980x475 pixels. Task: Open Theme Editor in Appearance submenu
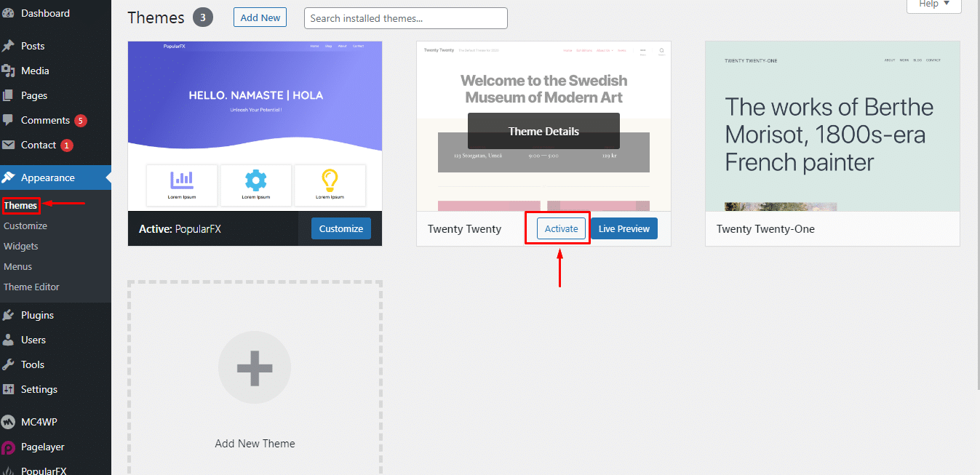(x=31, y=287)
